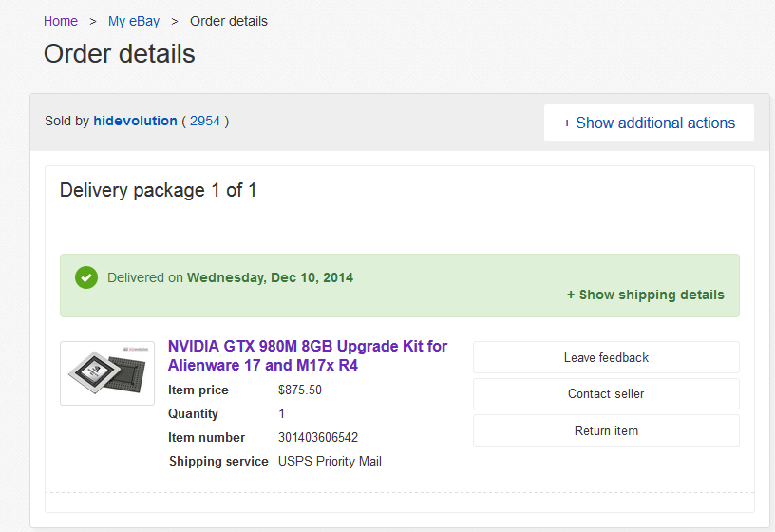This screenshot has width=775, height=532.
Task: Click the Contact seller button
Action: (x=606, y=393)
